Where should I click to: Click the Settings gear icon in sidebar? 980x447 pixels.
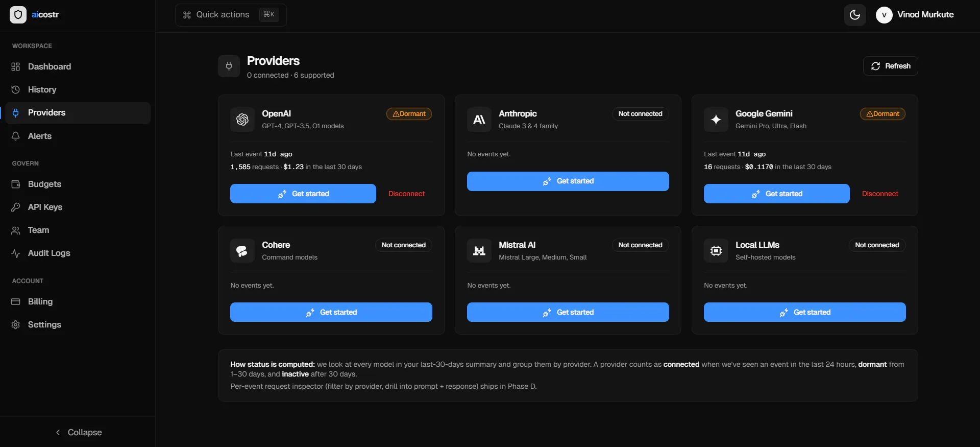click(x=16, y=325)
